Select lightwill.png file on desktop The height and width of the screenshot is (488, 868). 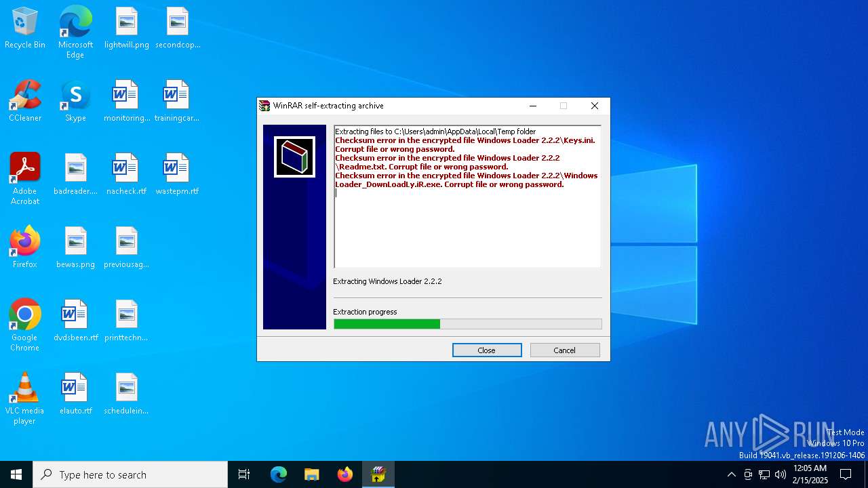coord(127,28)
